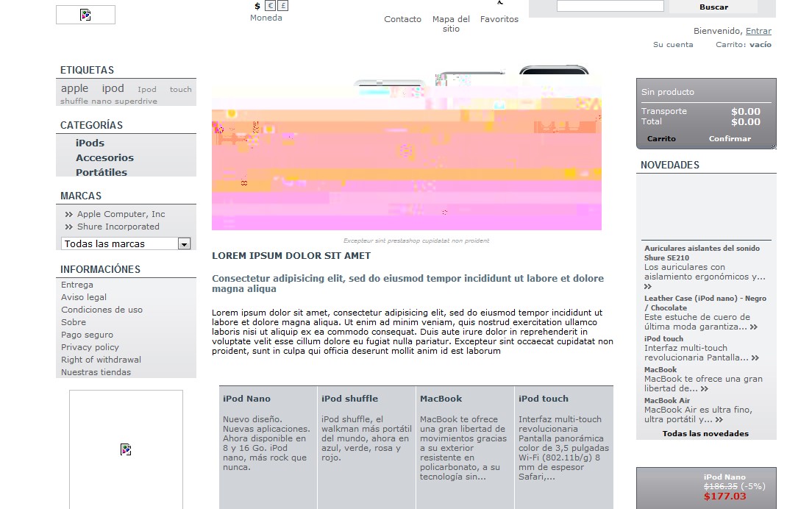Click the Carrito button in cart block
Viewport: 812px width, 509px height.
661,139
